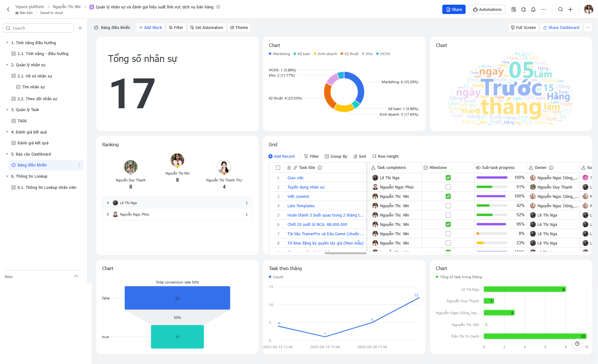The width and height of the screenshot is (598, 364).
Task: Open 1.1. Tính năng - điều hướng
Action: [43, 54]
